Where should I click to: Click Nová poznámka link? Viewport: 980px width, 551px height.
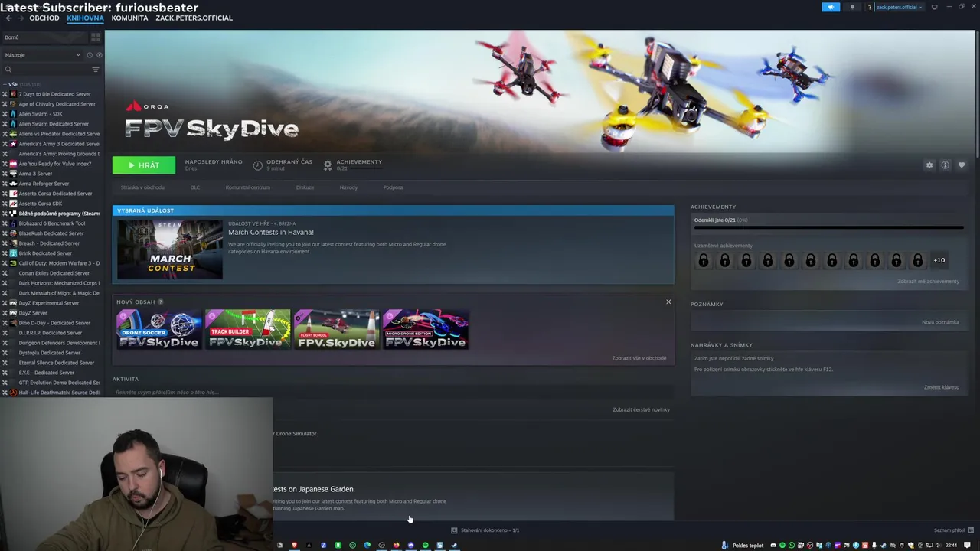940,322
